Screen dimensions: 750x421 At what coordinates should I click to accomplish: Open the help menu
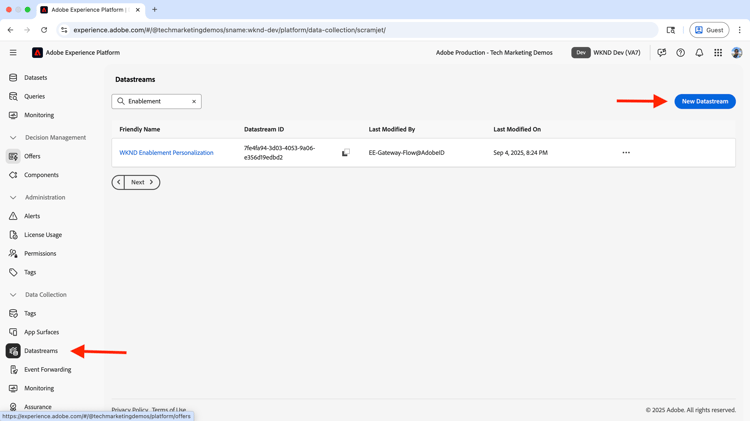click(680, 53)
